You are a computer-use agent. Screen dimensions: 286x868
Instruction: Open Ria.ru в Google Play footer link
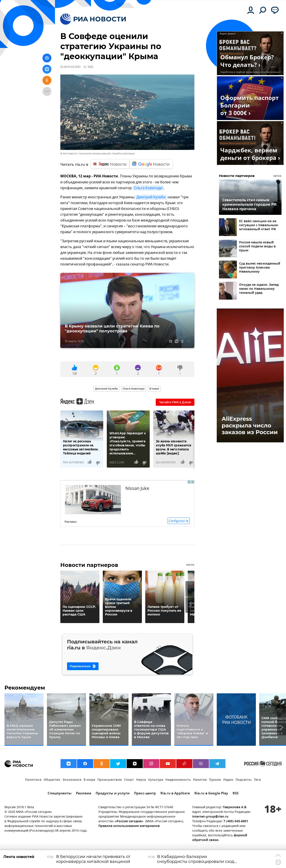[211, 793]
